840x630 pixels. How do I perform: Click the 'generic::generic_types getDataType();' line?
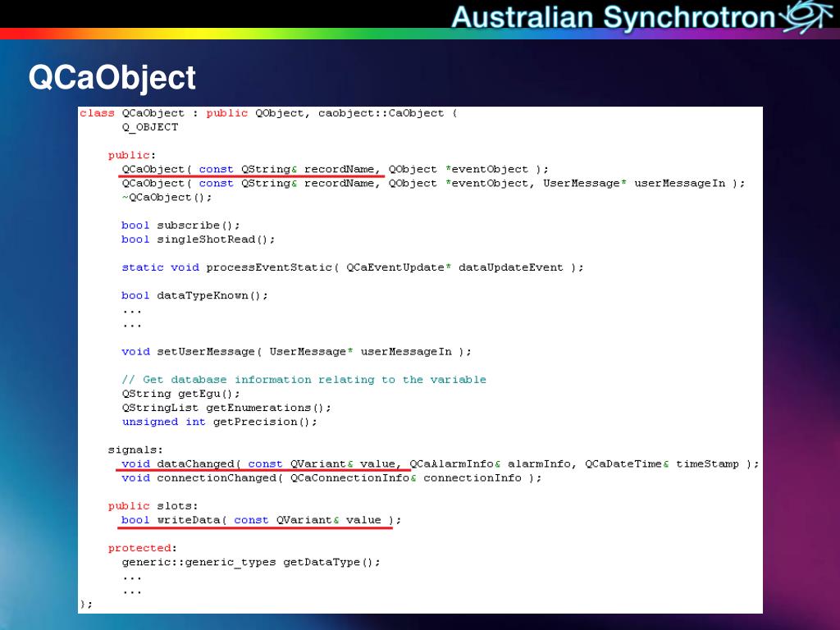251,563
